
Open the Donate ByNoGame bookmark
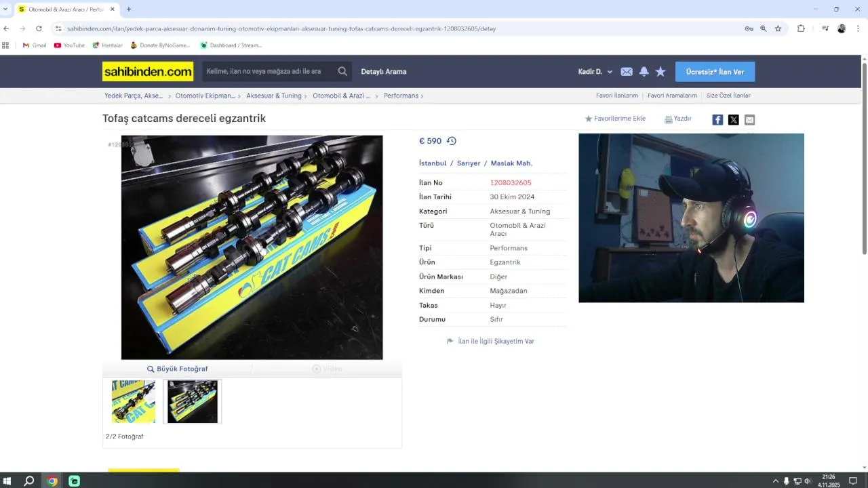160,45
